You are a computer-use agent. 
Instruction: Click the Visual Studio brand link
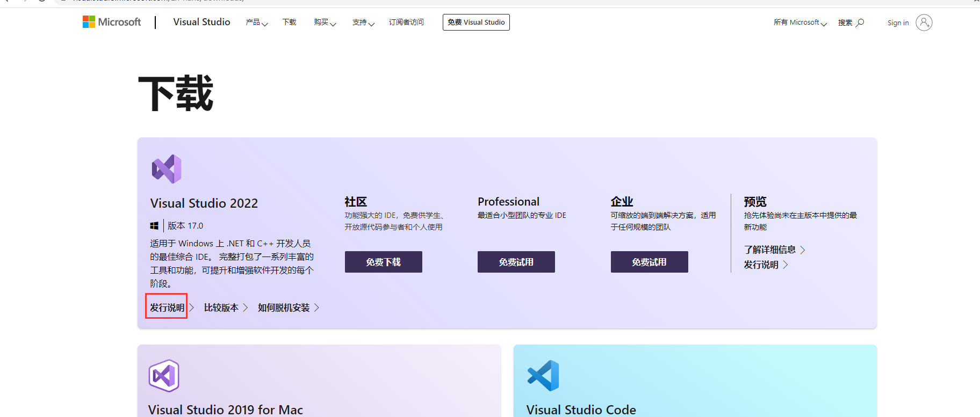[x=201, y=22]
